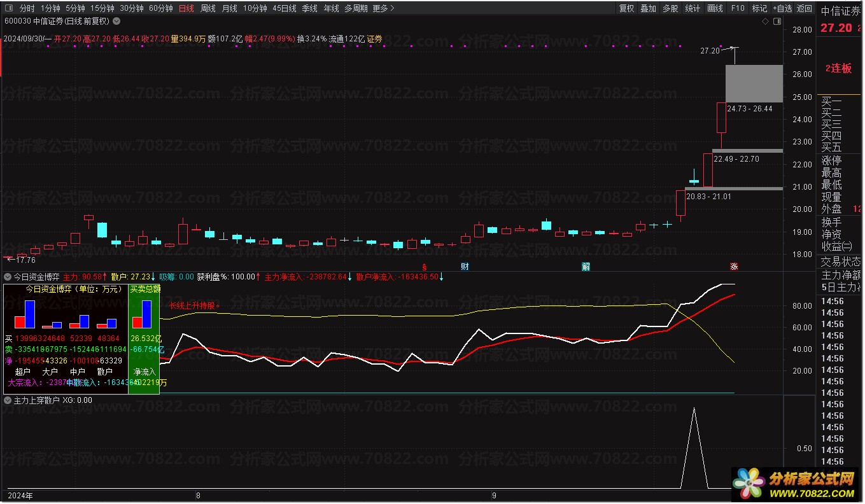Switch to 5分钟 chart period
Viewport: 865px width, 504px height.
pos(75,8)
